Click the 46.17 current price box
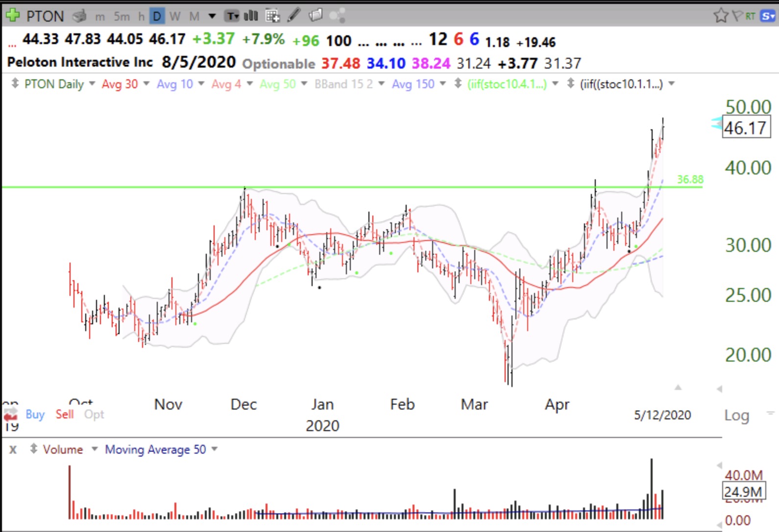The height and width of the screenshot is (532, 779). pos(746,127)
